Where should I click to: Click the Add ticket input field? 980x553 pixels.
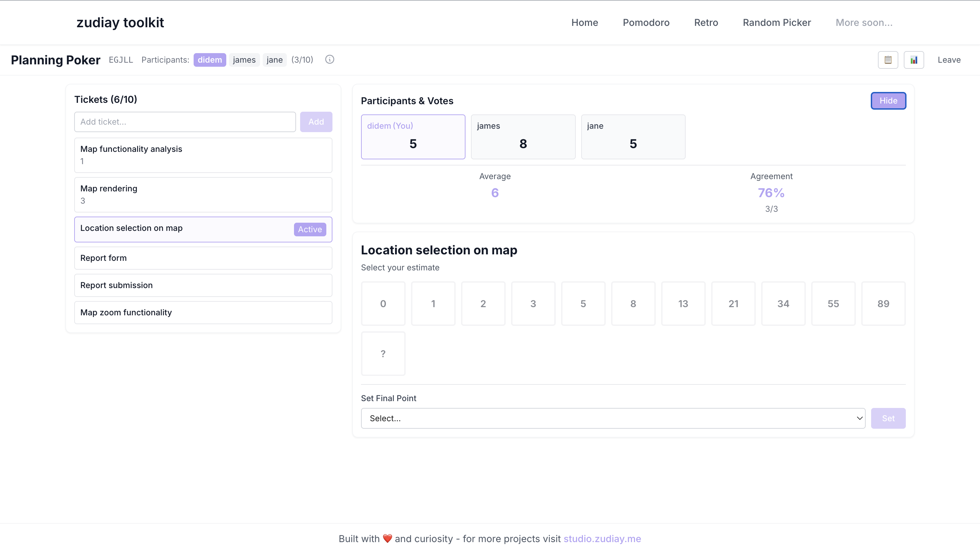coord(185,122)
